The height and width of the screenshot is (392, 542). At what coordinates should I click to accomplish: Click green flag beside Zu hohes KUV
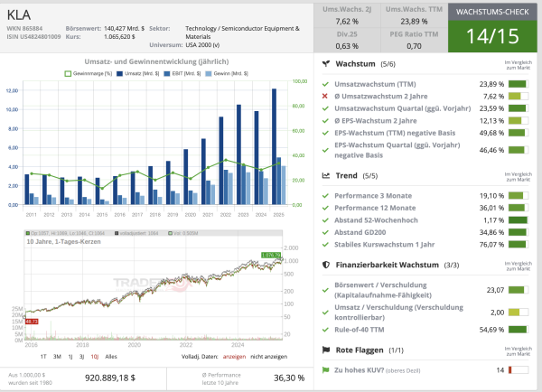tap(325, 369)
